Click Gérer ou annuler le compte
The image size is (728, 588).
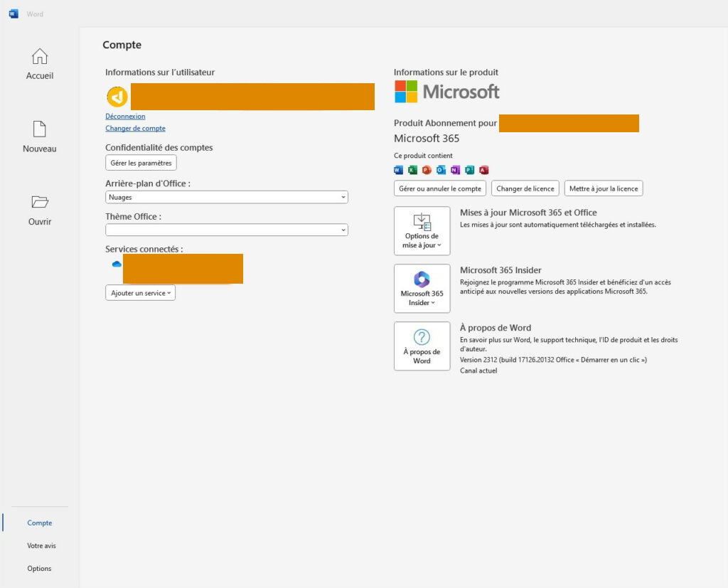pyautogui.click(x=440, y=188)
